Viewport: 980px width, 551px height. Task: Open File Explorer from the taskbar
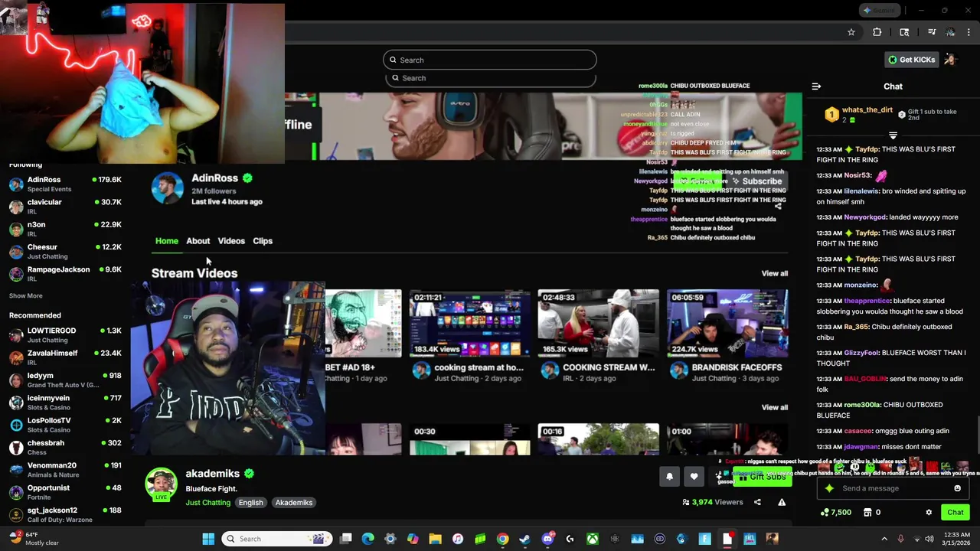coord(435,539)
